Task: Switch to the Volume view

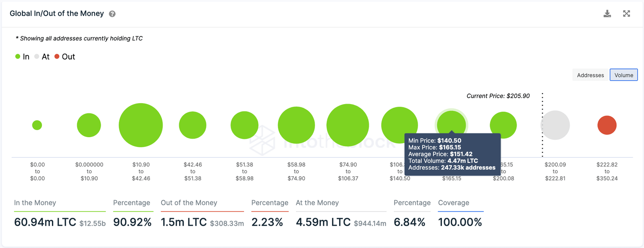Action: click(623, 75)
